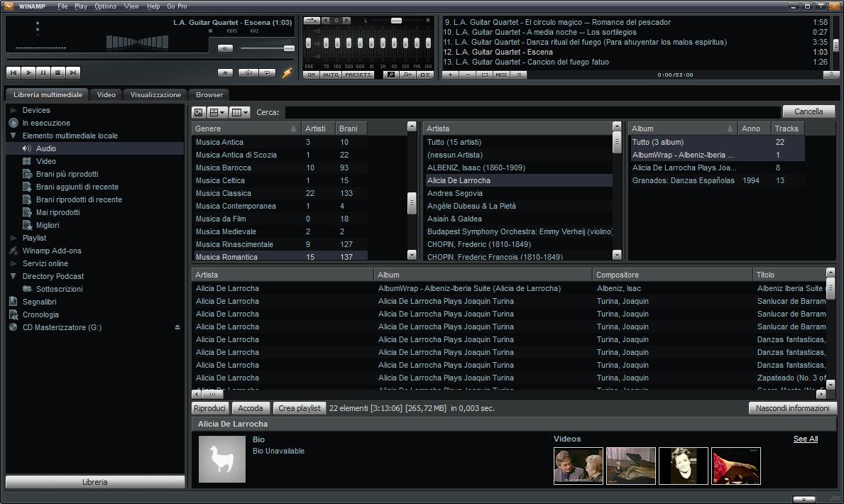Click the Cerca search field

click(532, 112)
